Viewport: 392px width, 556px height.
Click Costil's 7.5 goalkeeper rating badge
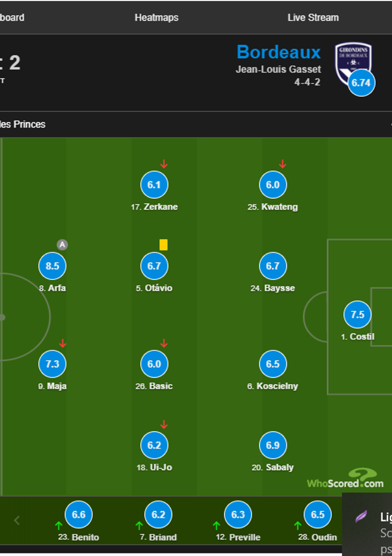tap(357, 315)
